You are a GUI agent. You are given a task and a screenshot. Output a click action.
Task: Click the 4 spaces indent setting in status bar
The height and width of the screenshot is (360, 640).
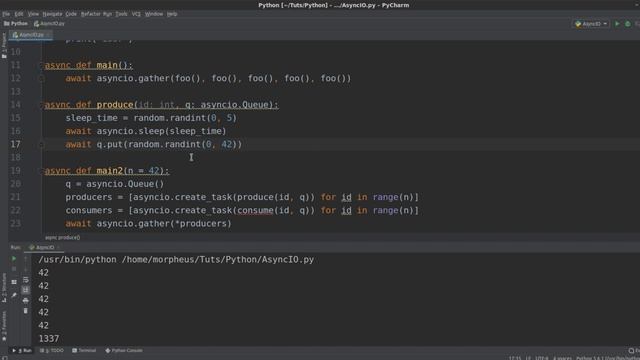[562, 358]
